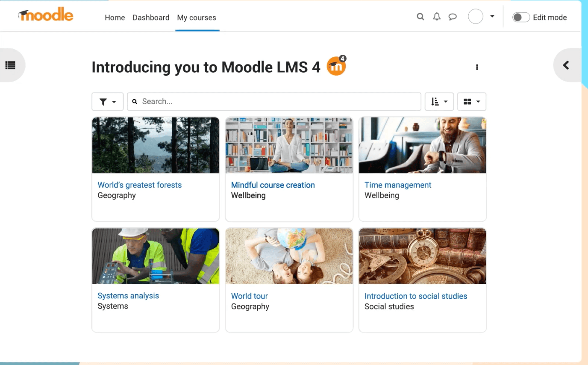
Task: Open the course filter dropdown
Action: coord(107,102)
